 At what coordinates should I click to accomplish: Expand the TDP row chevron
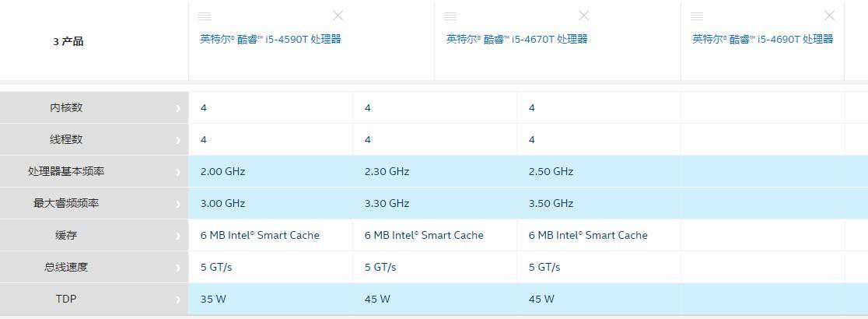tap(178, 300)
